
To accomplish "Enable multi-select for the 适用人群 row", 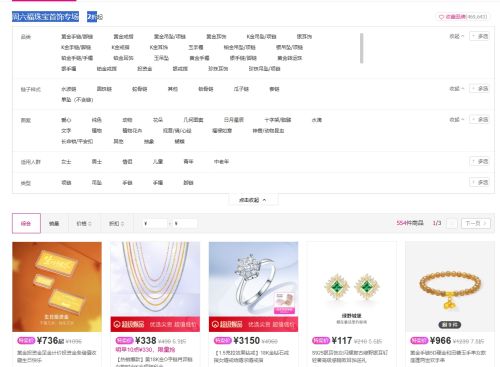I will point(479,162).
